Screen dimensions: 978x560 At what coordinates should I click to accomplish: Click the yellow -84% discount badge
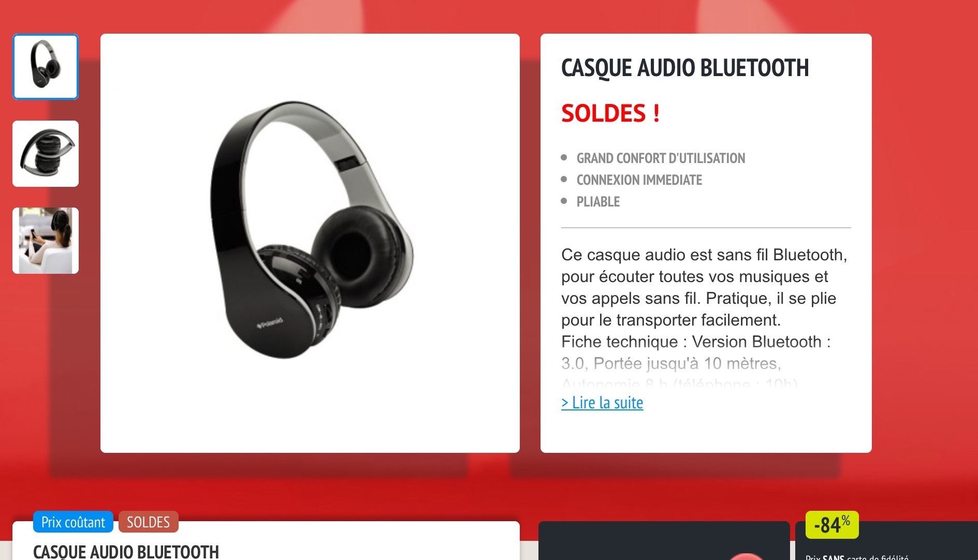click(832, 525)
